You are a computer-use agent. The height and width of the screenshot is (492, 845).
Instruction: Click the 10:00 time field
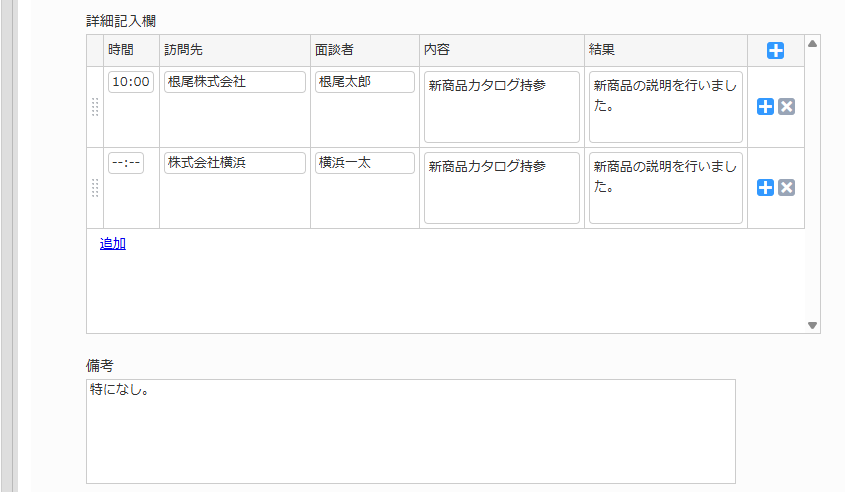point(131,82)
